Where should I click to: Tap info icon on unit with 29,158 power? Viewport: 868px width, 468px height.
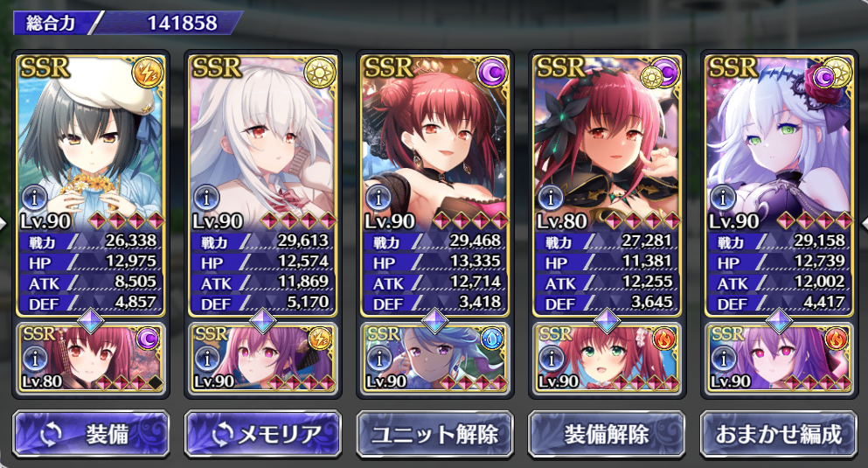[723, 197]
